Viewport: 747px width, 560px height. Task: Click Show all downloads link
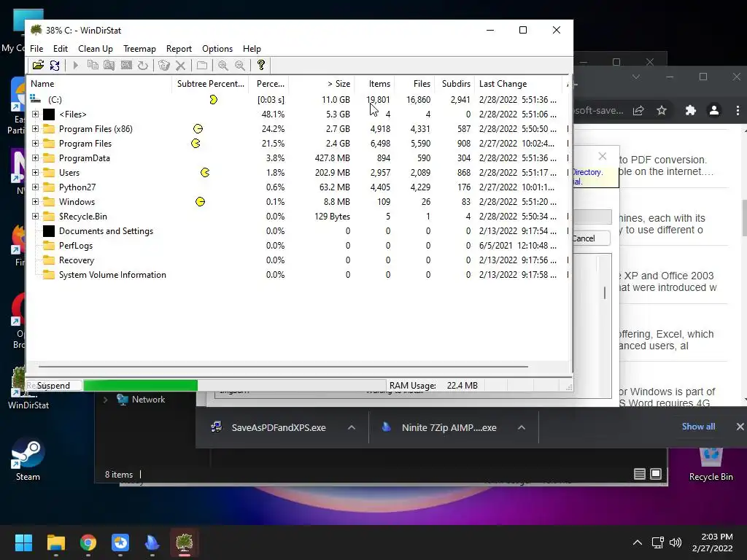[x=698, y=427]
